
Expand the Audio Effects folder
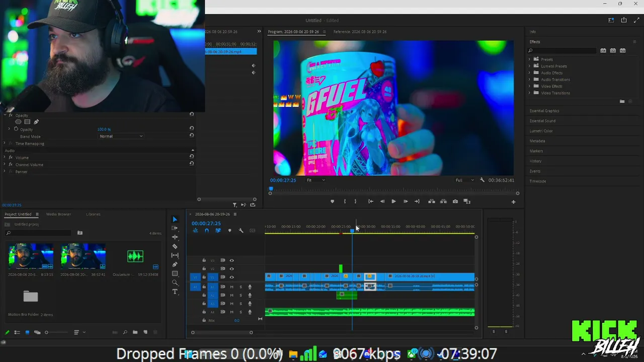click(x=529, y=73)
